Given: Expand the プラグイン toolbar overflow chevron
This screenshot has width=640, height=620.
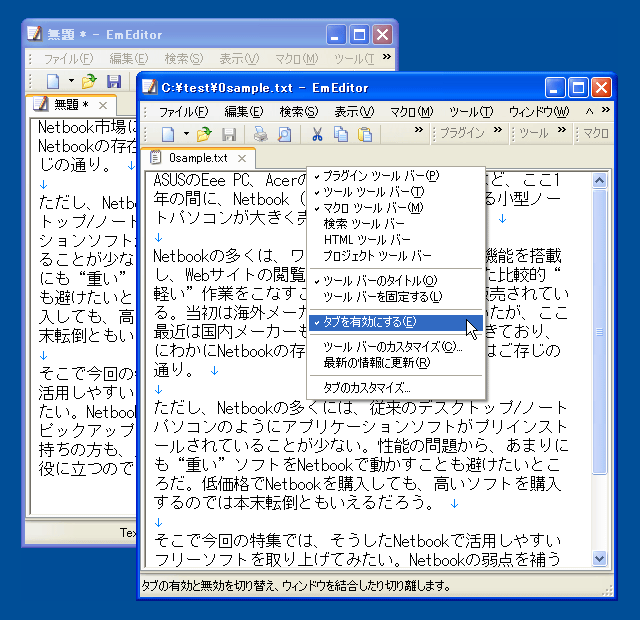Looking at the screenshot, I should [497, 130].
